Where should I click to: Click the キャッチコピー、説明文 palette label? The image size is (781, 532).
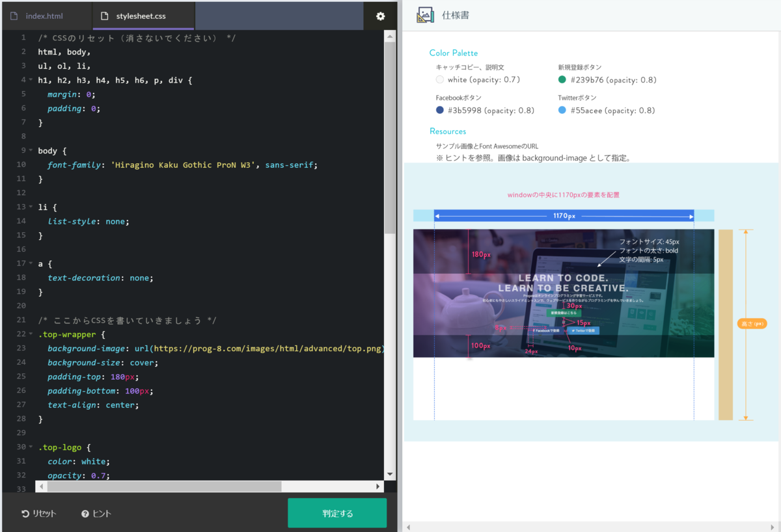(470, 67)
